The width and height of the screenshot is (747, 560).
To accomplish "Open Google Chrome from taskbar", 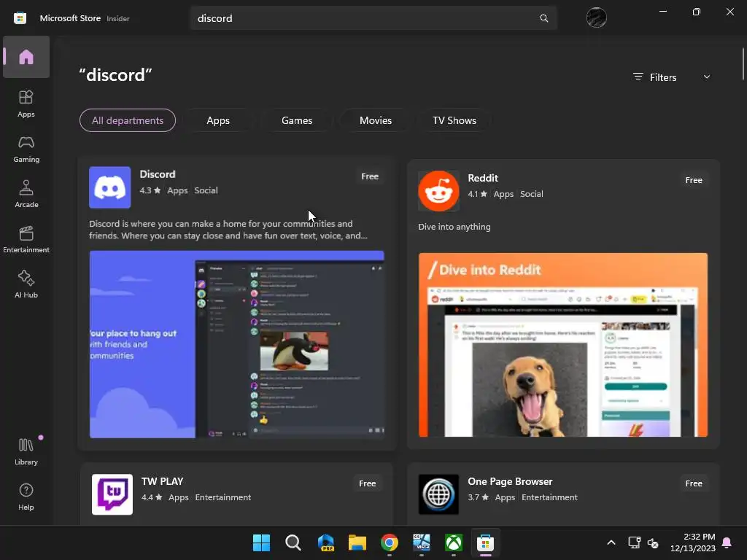I will click(x=390, y=542).
